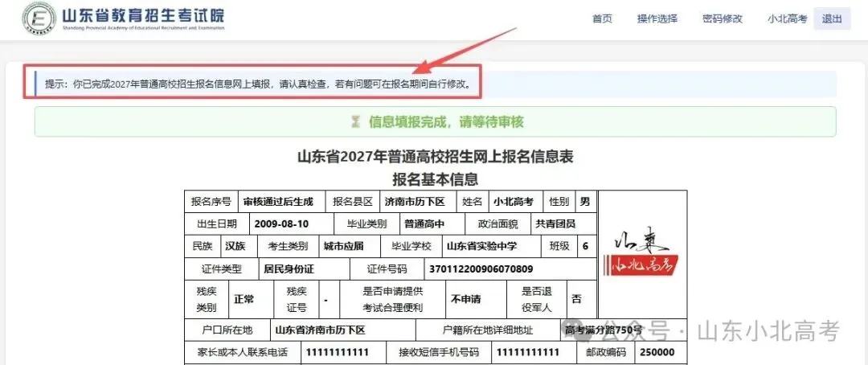Viewport: 868px width, 365px height.
Task: Click the 退出 logout button
Action: 832,18
